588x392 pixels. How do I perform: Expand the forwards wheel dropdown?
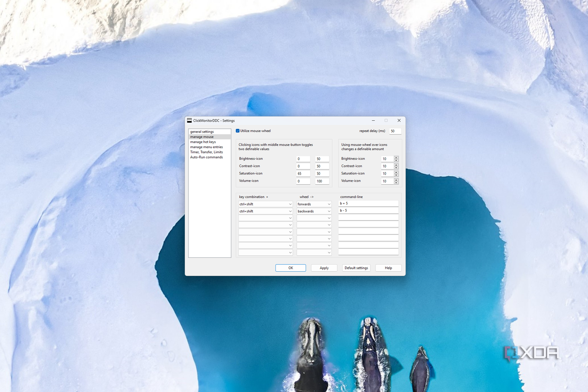tap(314, 204)
